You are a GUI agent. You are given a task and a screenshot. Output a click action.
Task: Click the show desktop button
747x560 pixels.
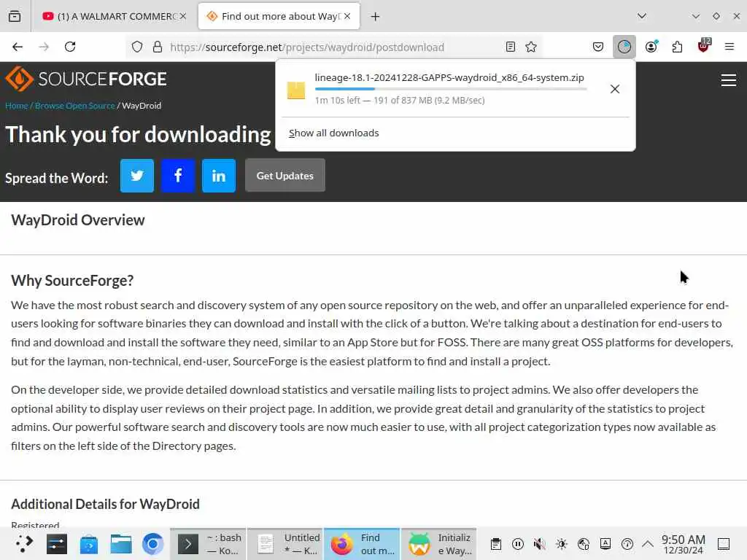click(724, 544)
